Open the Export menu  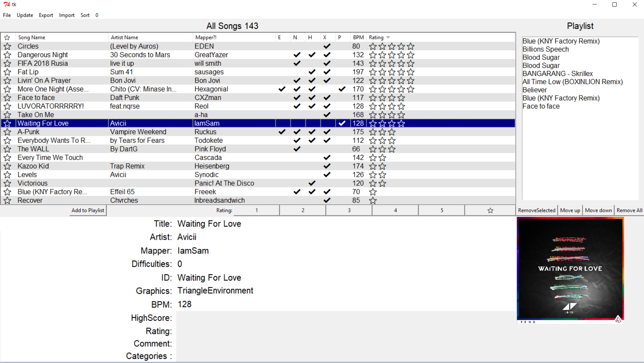click(x=46, y=15)
